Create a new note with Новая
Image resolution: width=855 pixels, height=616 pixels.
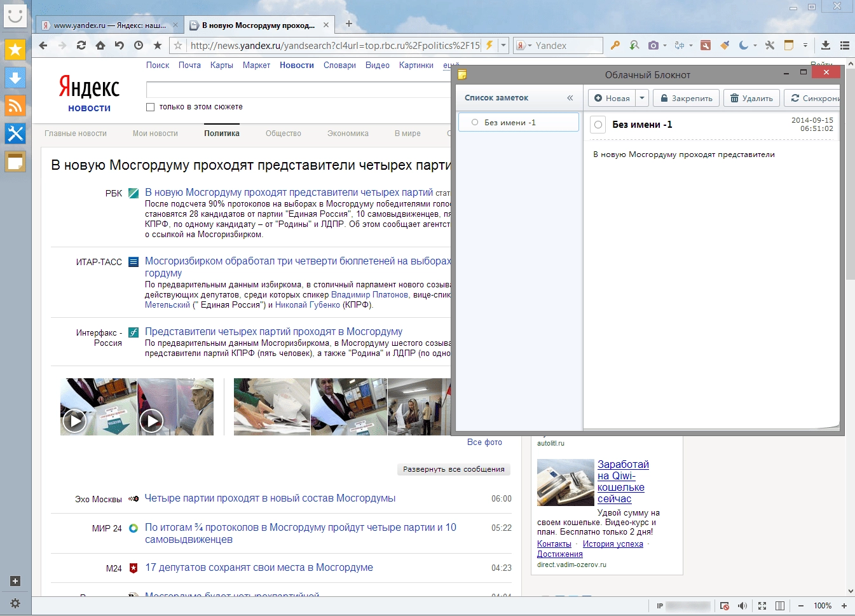click(612, 98)
